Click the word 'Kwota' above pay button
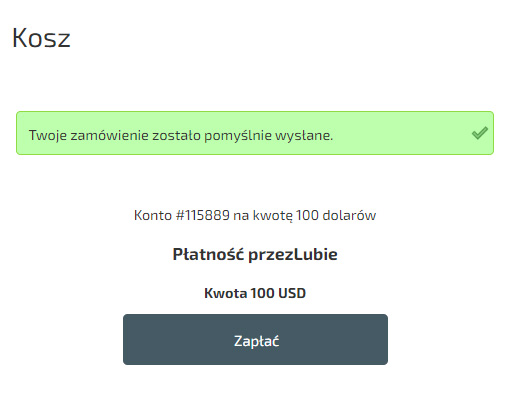This screenshot has width=515, height=398. pos(226,293)
